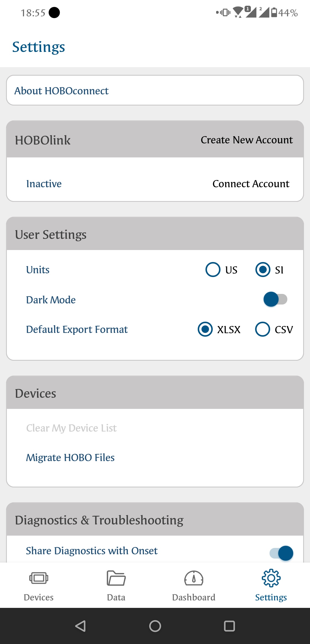Tap the Settings gear icon
Viewport: 310px width, 644px height.
pyautogui.click(x=271, y=578)
